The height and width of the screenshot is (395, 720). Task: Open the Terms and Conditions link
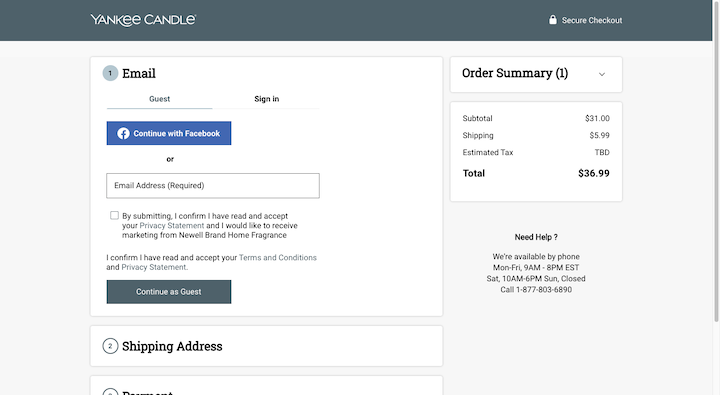[278, 258]
